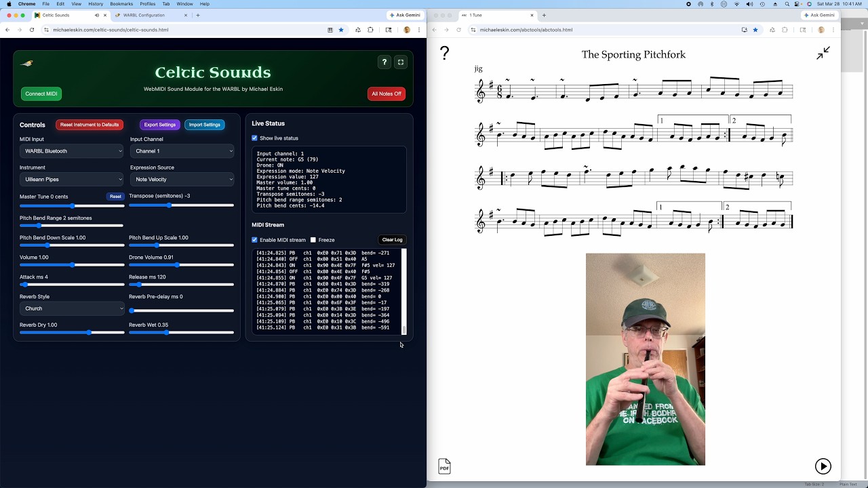Click the collapse arrows icon beside tune title
Screen dimensions: 868x488
(823, 54)
